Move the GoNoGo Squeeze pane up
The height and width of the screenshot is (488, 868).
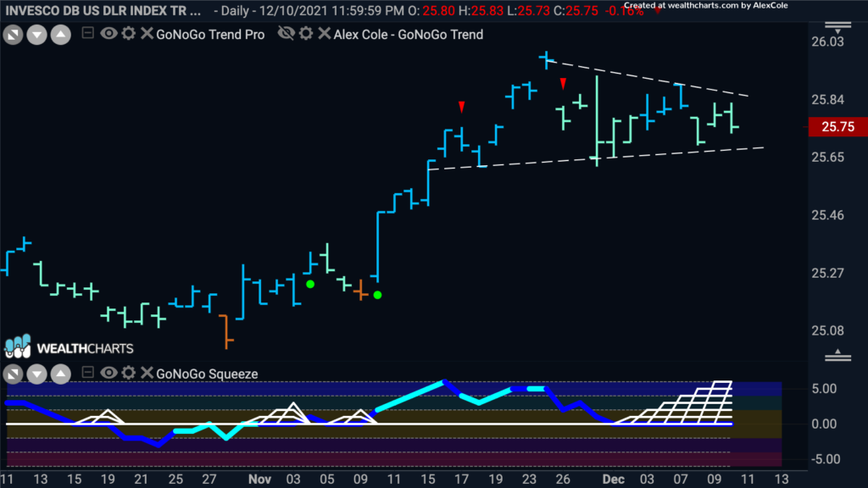pyautogui.click(x=61, y=374)
